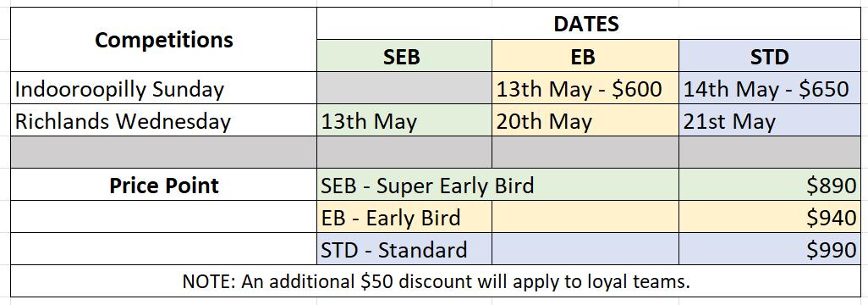Screen dimensions: 868x305
Task: Select the 13th May - $600 cell
Action: point(585,87)
